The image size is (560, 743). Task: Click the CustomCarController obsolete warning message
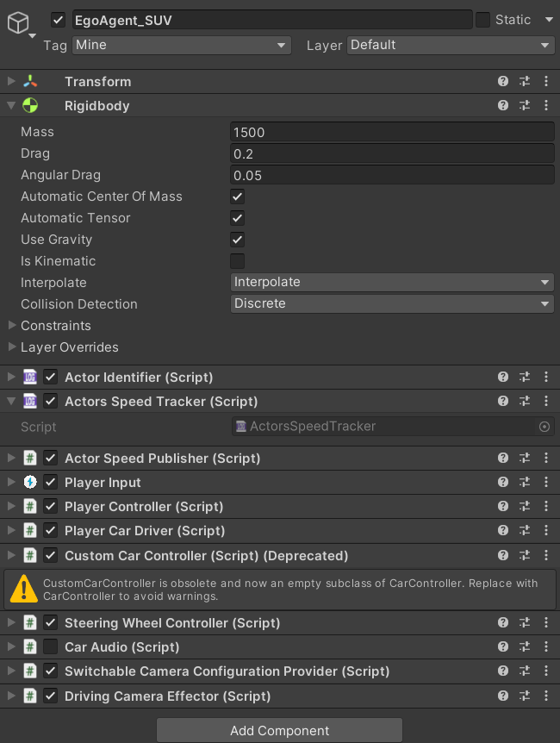280,590
